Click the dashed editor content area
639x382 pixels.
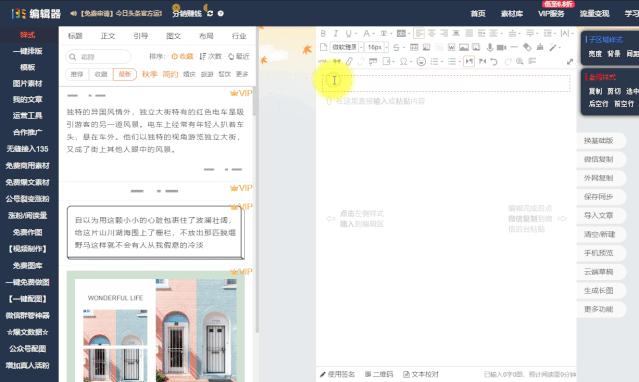point(446,83)
